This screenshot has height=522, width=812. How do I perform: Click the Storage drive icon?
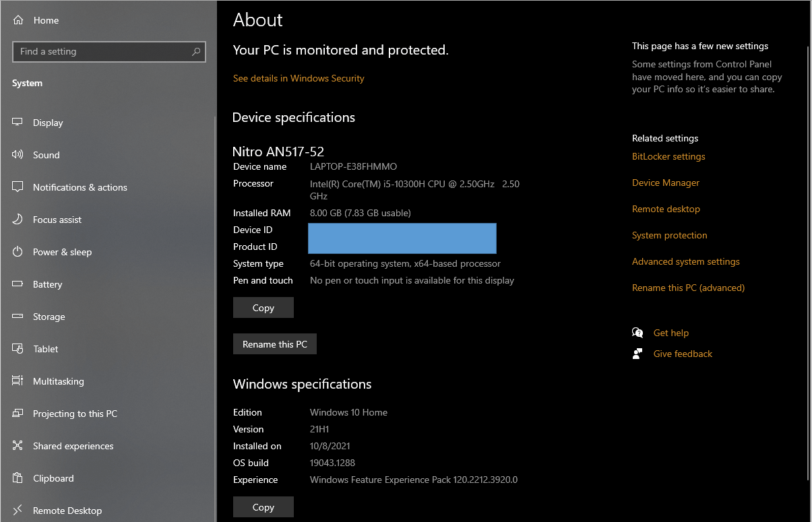18,317
